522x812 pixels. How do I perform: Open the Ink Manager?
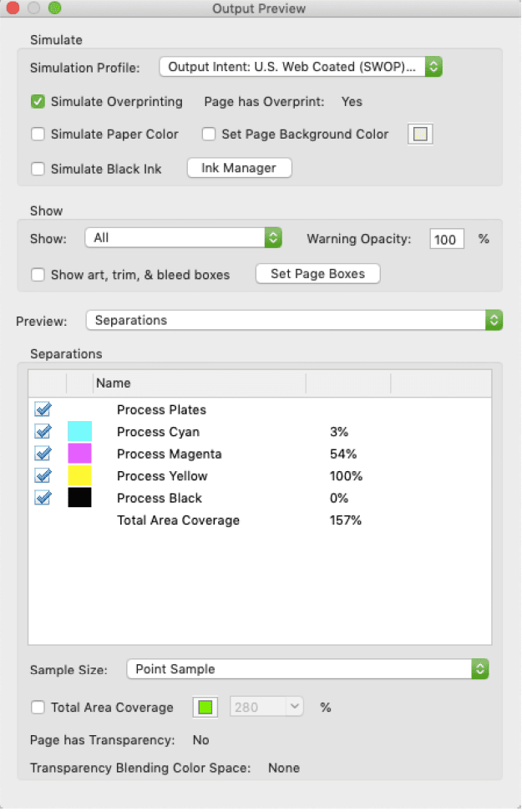click(x=239, y=167)
